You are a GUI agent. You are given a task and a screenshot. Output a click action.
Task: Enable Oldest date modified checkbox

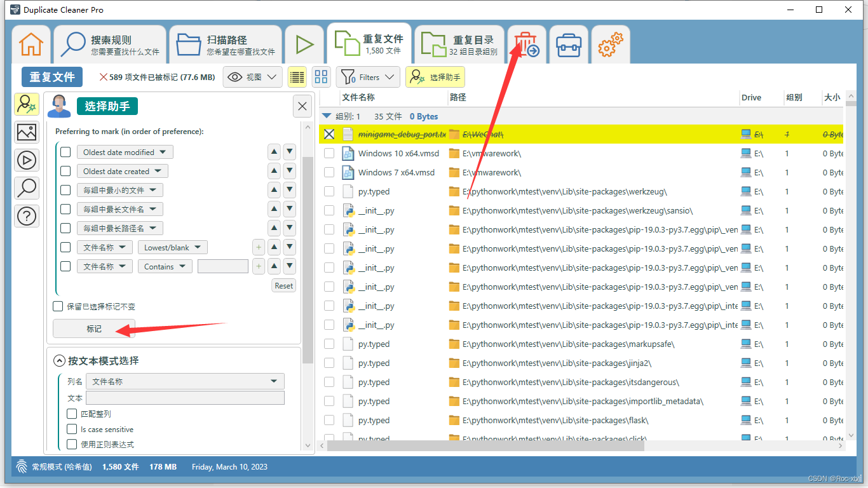(x=65, y=152)
